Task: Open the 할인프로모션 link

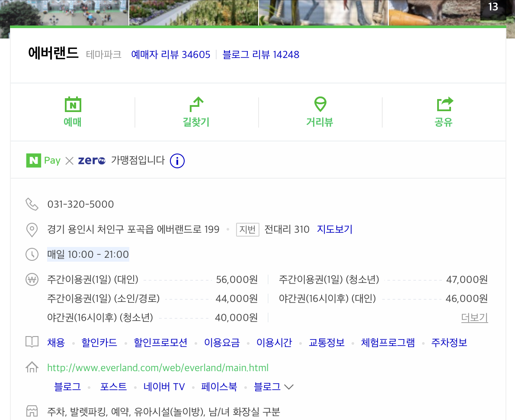Action: pyautogui.click(x=160, y=343)
